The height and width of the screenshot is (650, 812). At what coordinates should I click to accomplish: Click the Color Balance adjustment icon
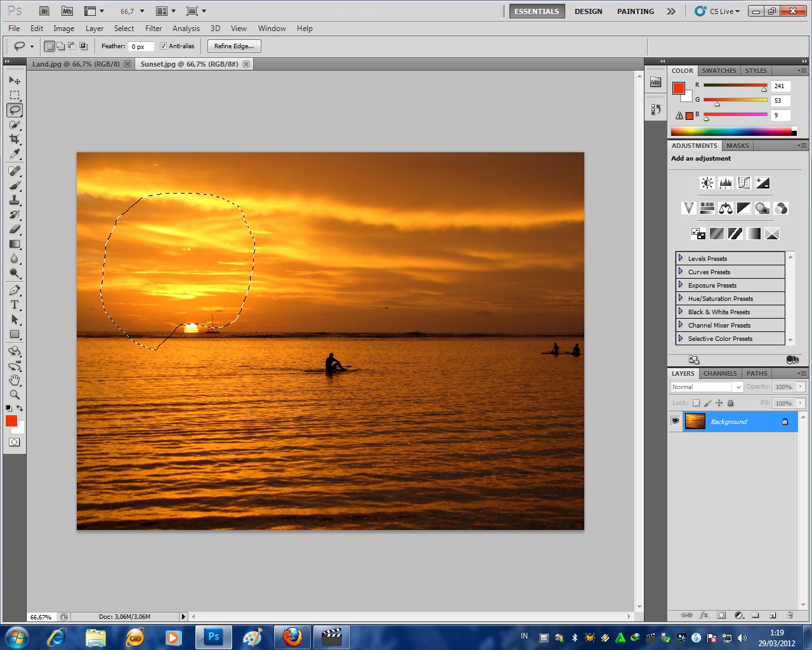click(726, 208)
